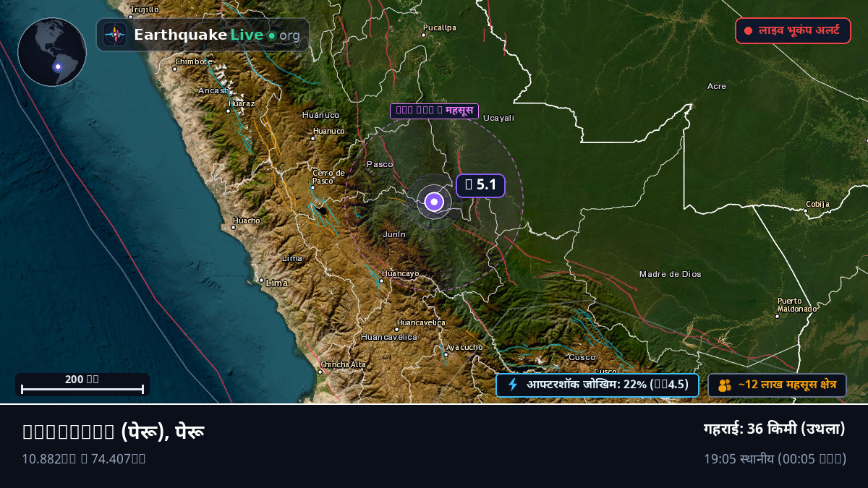Click the Huaraz city label

click(241, 103)
